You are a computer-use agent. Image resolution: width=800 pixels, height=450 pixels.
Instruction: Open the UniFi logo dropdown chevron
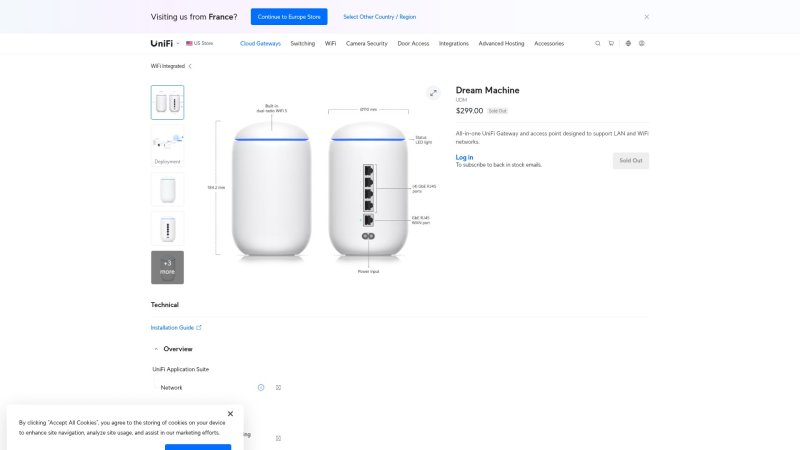pyautogui.click(x=178, y=43)
